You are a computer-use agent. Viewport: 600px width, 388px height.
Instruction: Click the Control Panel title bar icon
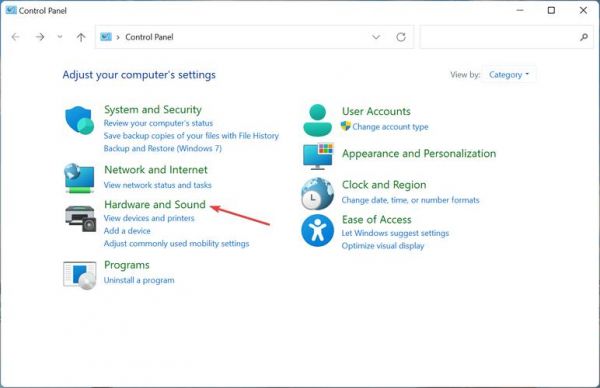coord(11,10)
